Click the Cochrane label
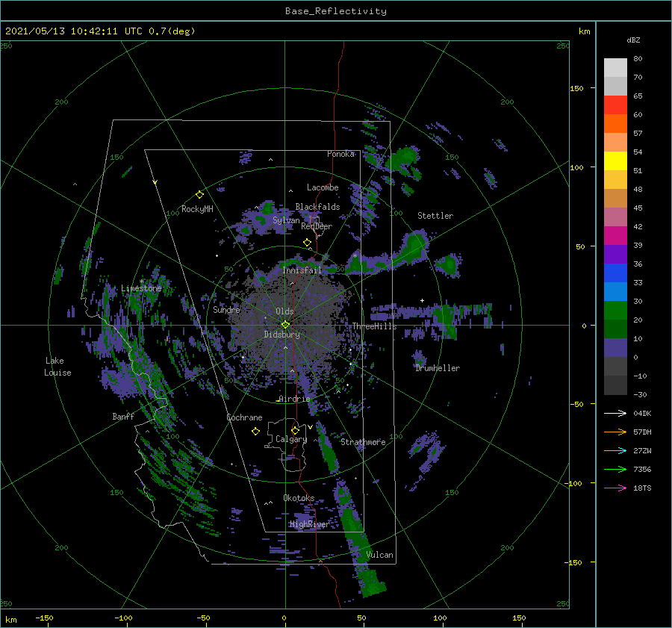Image resolution: width=672 pixels, height=628 pixels. tap(244, 417)
